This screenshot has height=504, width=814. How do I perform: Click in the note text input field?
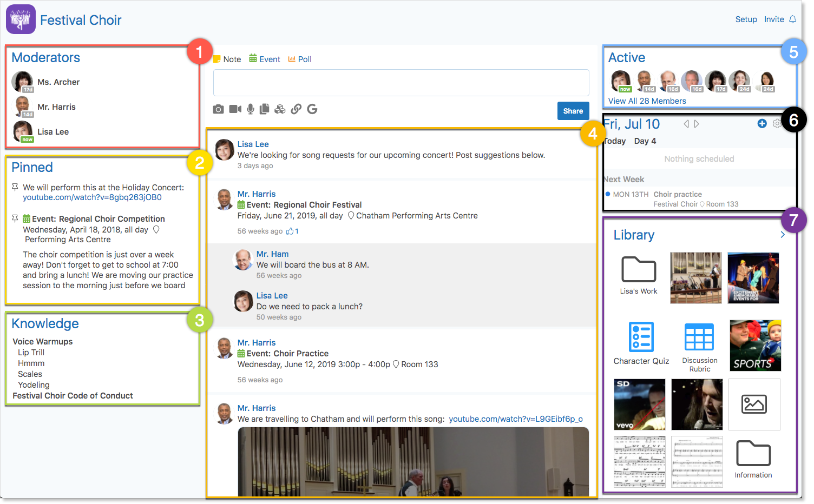point(401,83)
